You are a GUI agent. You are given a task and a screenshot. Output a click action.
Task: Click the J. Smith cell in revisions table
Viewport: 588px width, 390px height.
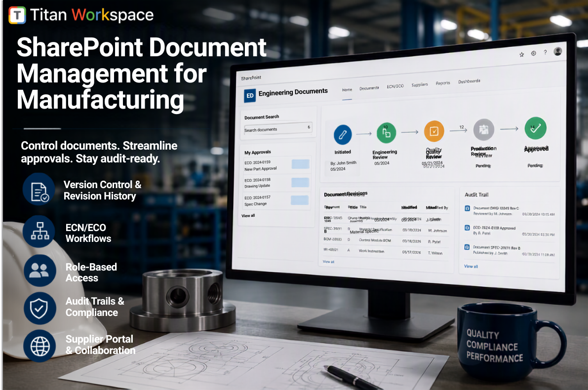coord(433,219)
